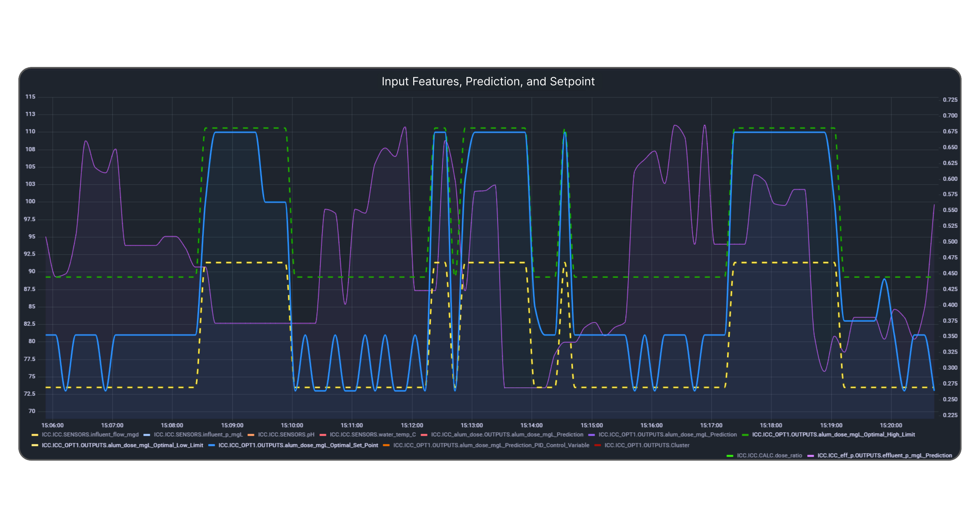Click the red OUTPUTS.Cluster color swatch

click(598, 445)
